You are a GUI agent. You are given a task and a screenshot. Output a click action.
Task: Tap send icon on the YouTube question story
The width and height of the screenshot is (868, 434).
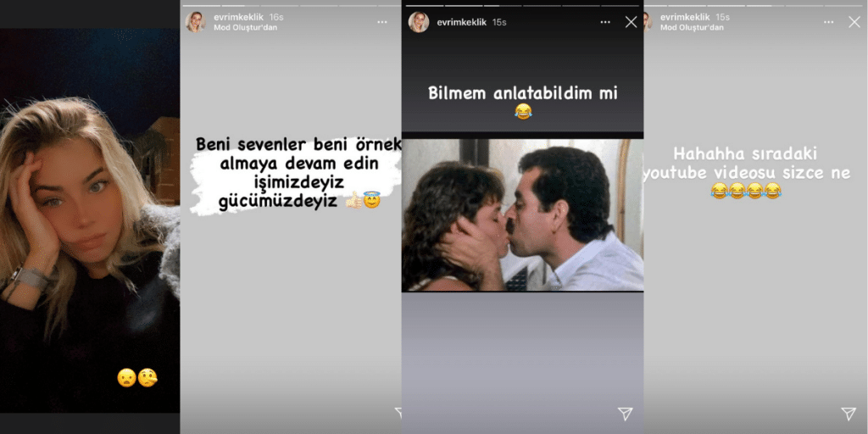tap(848, 414)
